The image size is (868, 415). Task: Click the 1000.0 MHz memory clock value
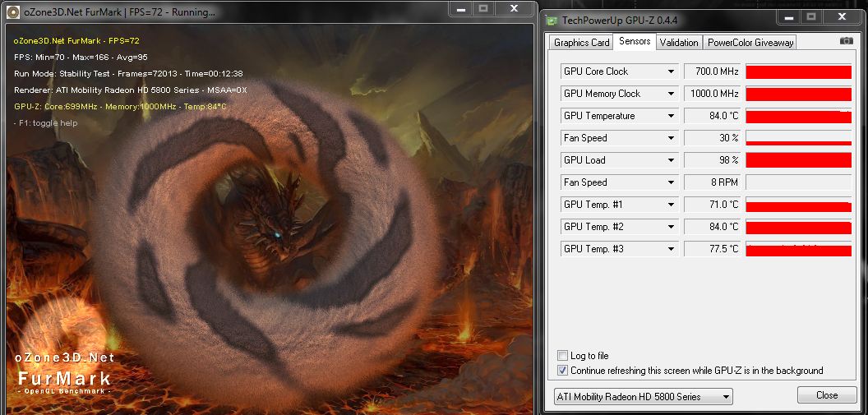click(x=712, y=94)
